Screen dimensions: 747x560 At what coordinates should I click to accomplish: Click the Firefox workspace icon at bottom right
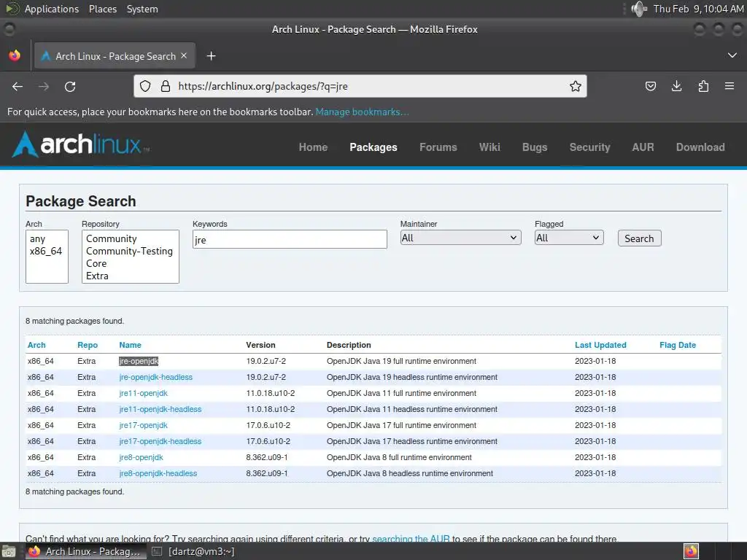(x=691, y=551)
